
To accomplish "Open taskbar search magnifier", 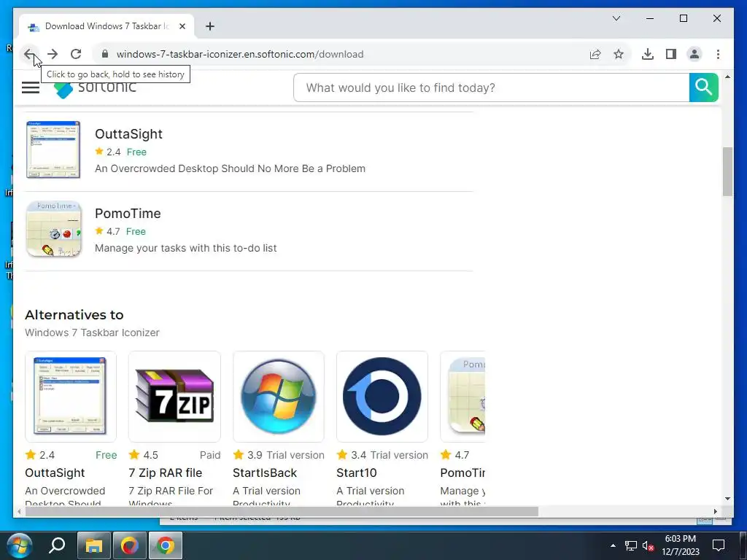I will (x=57, y=545).
